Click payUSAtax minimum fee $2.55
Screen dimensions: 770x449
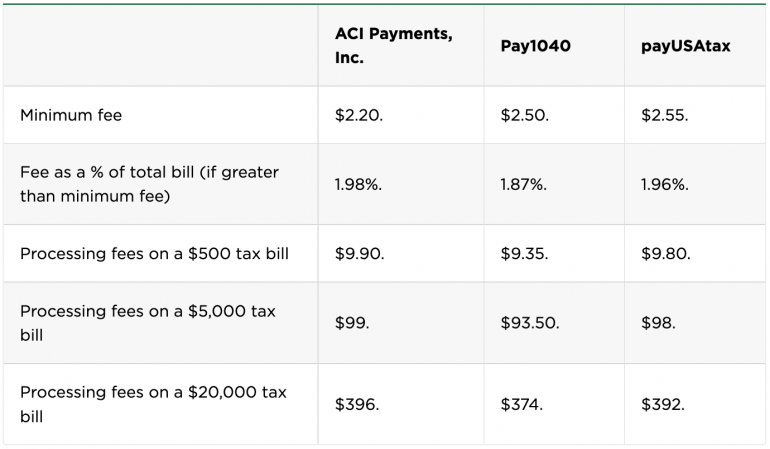664,115
